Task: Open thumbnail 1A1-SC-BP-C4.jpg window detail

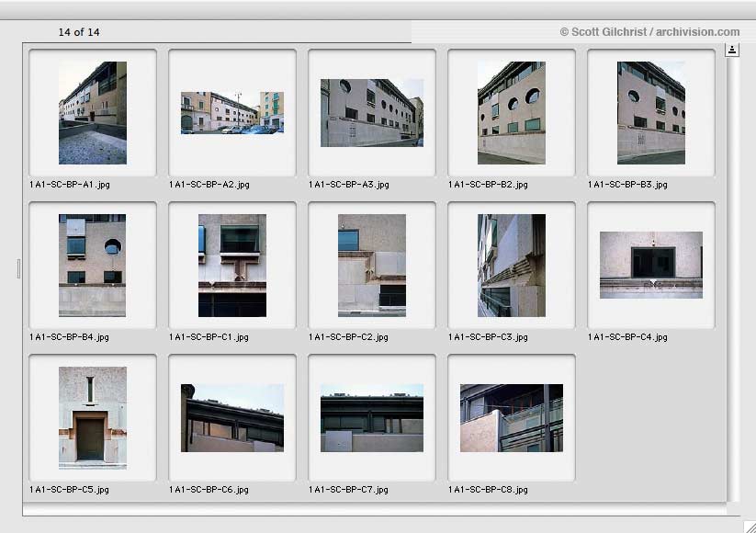Action: [x=651, y=266]
